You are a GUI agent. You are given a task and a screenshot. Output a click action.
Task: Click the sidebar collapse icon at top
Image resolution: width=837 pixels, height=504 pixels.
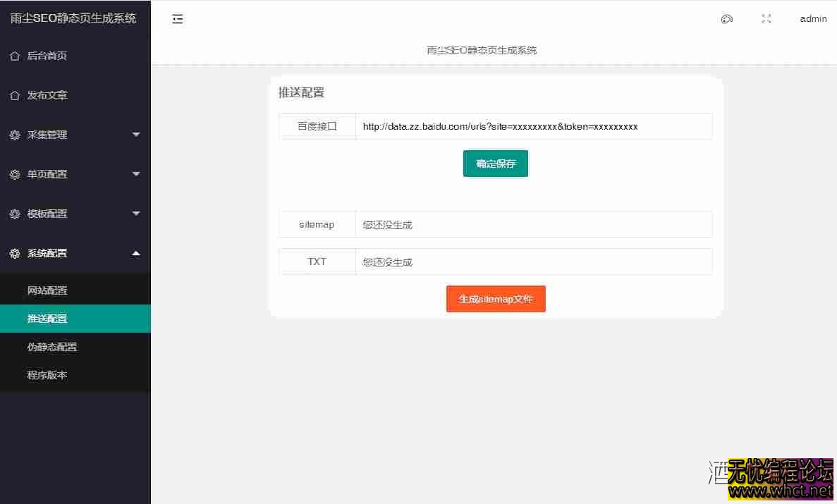click(177, 18)
